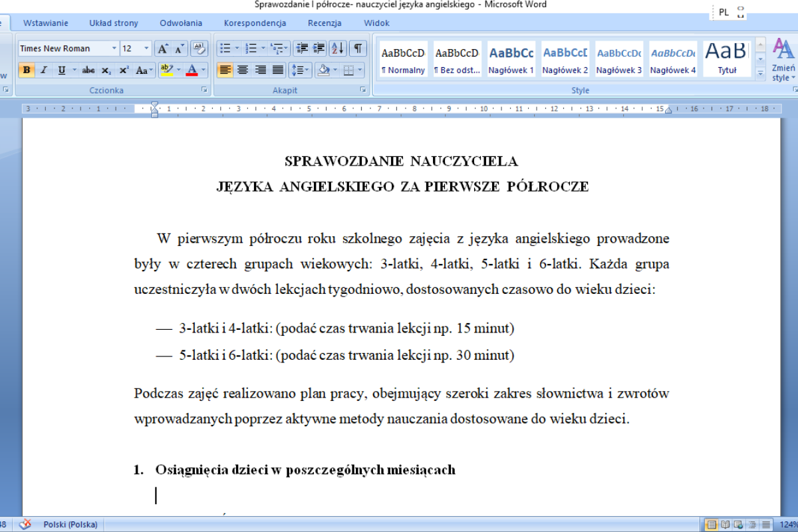
Task: Switch to the Recenzja tab
Action: tap(325, 23)
